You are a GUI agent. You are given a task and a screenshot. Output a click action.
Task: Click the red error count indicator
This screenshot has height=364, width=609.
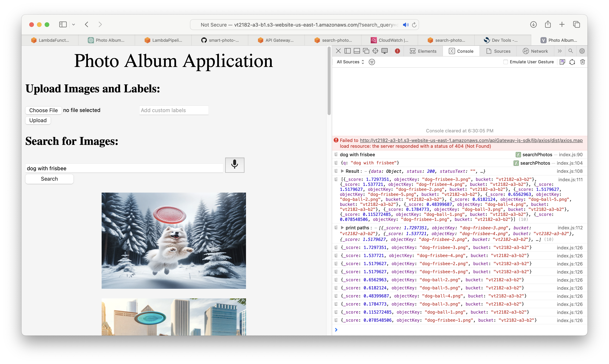click(397, 51)
